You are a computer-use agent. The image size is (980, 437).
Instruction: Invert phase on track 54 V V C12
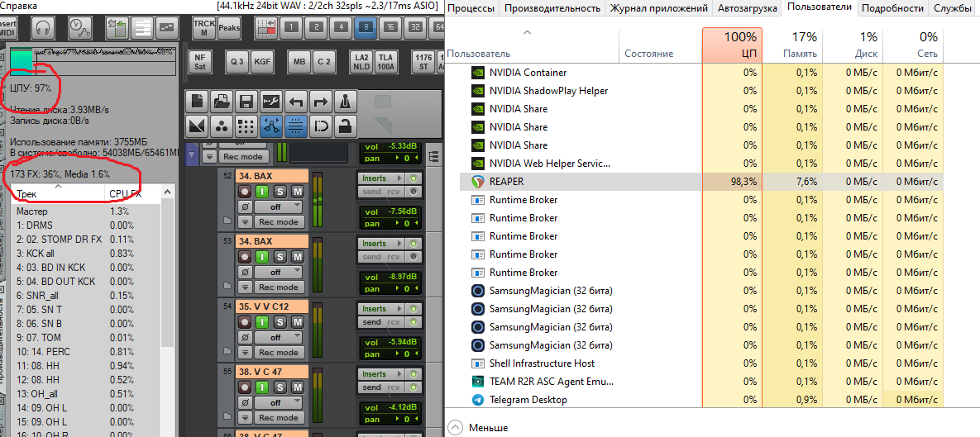coord(244,337)
